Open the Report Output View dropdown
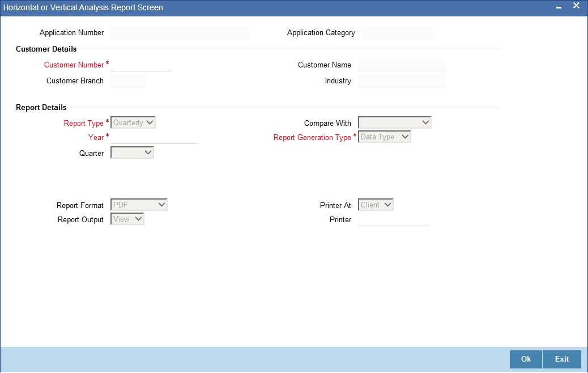The height and width of the screenshot is (373, 588). tap(127, 219)
